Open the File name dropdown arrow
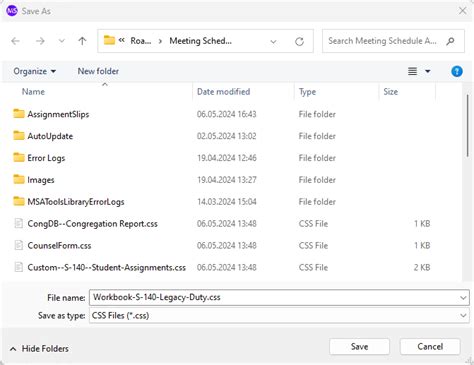 tap(463, 298)
